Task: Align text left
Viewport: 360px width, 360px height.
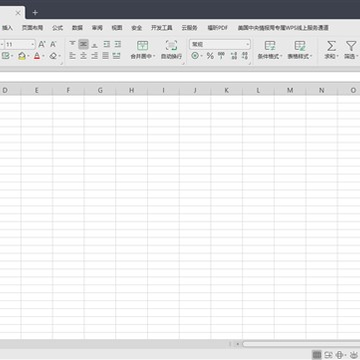Action: [x=72, y=56]
